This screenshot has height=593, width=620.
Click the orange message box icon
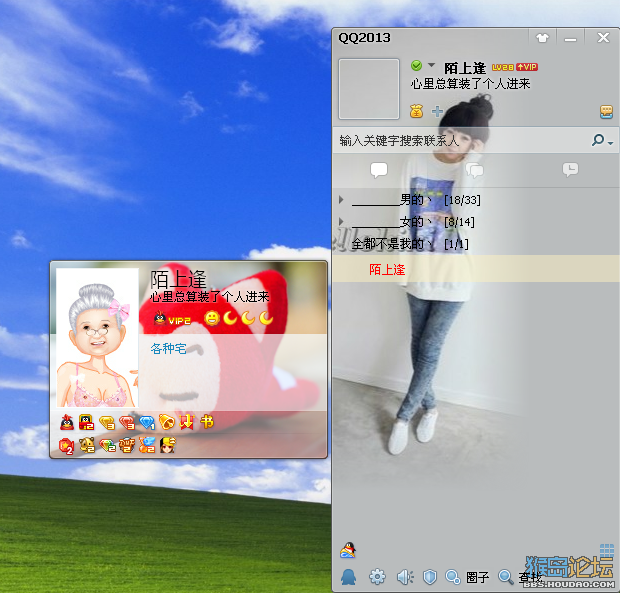point(606,112)
